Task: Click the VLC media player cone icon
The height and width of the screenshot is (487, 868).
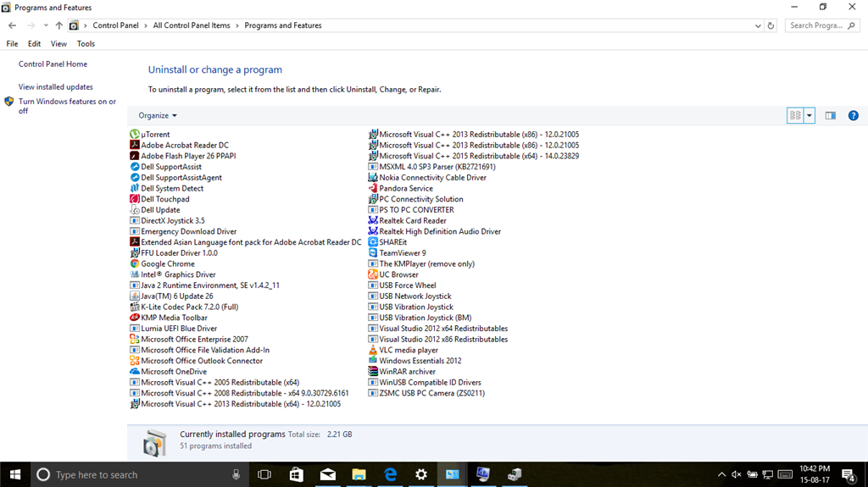Action: point(373,350)
